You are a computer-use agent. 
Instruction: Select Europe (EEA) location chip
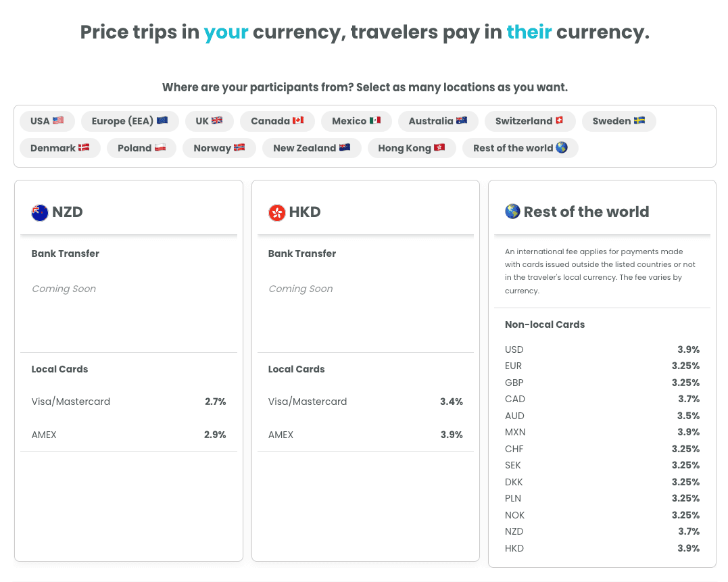pos(130,121)
